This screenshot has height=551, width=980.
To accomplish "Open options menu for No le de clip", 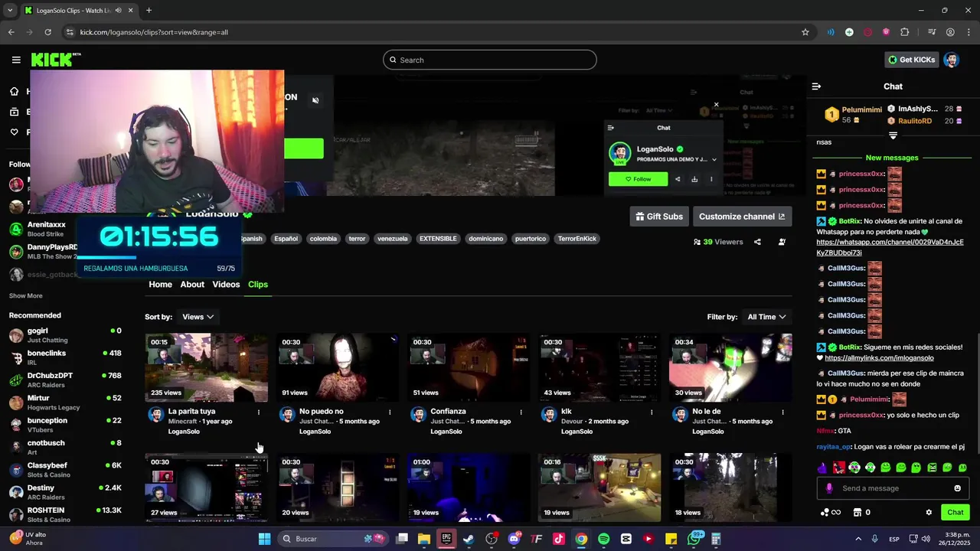I will [x=782, y=412].
